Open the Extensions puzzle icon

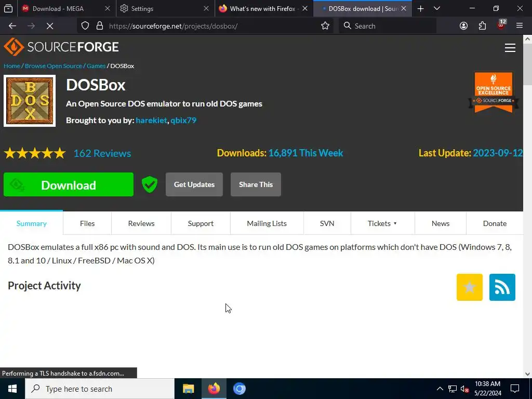click(482, 26)
